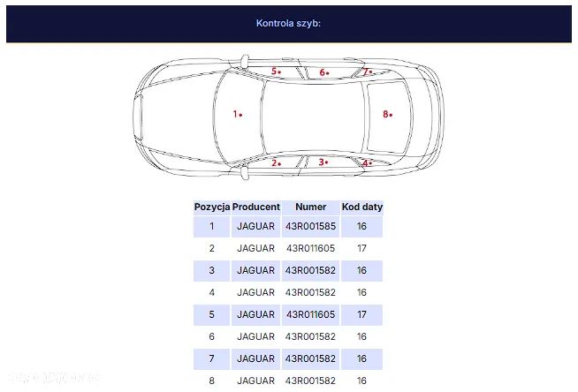Image resolution: width=578 pixels, height=392 pixels.
Task: Click the Kod daty column header
Action: (362, 207)
